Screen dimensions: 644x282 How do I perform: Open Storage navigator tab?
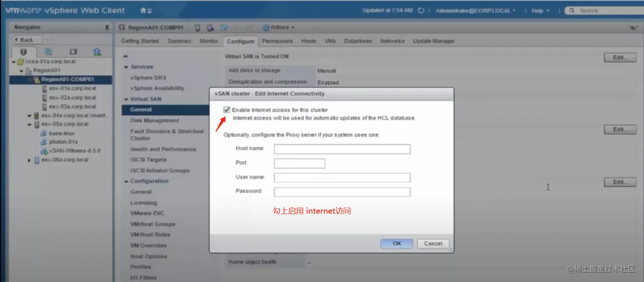tap(73, 52)
